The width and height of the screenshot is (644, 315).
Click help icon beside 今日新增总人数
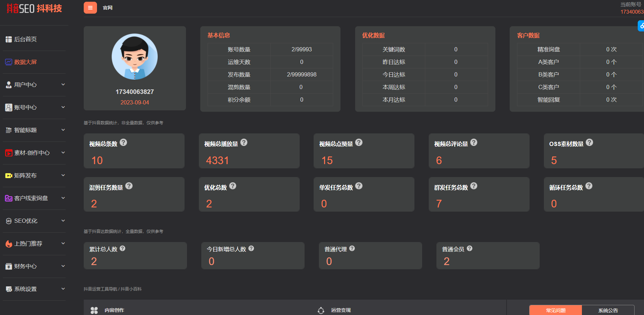251,248
